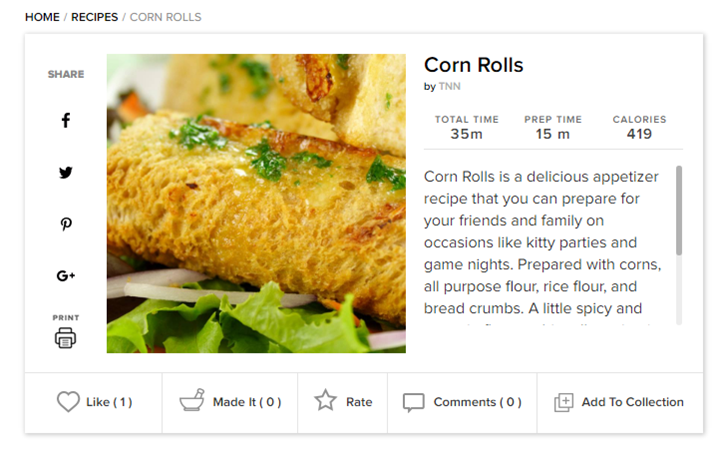Open author TNN link

[450, 86]
